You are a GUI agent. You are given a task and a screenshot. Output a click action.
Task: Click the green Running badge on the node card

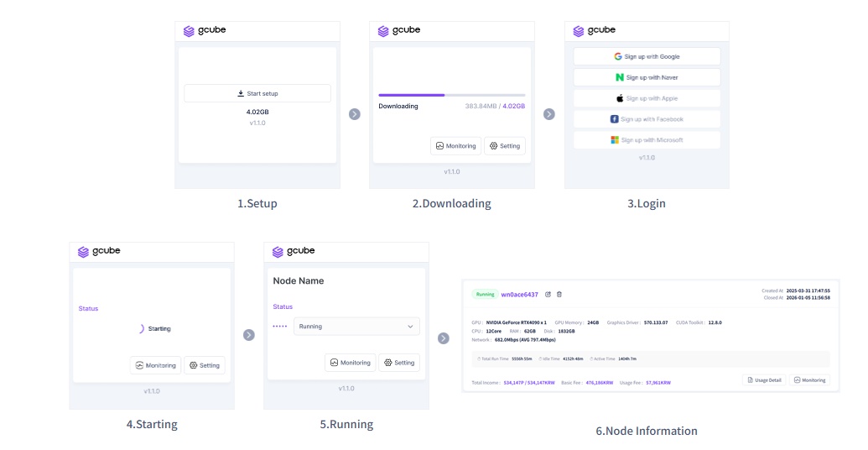coord(485,295)
